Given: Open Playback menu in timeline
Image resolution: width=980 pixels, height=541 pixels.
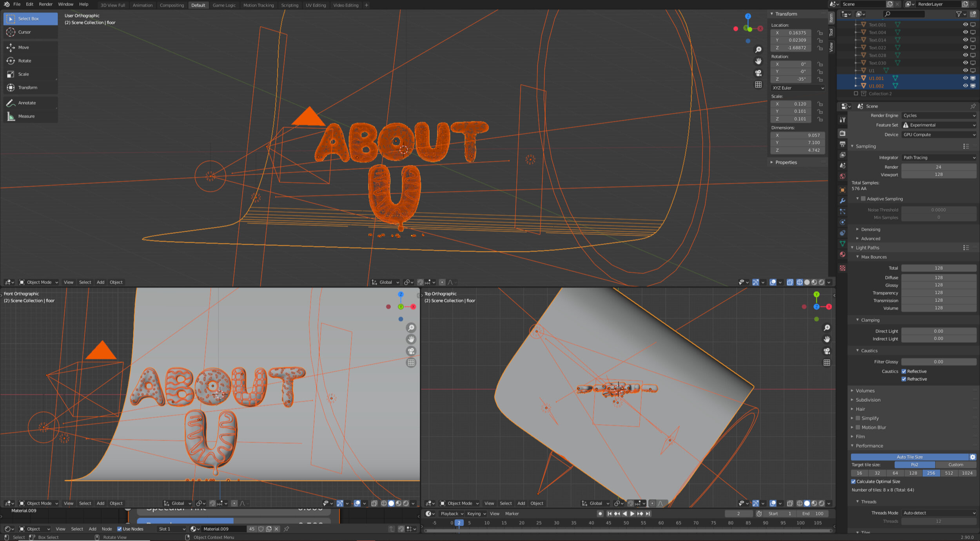Looking at the screenshot, I should (452, 514).
